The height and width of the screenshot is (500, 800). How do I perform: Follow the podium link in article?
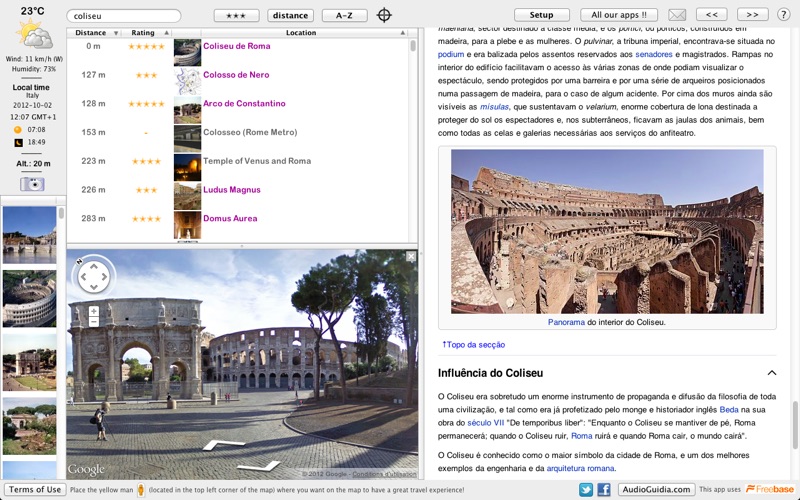point(451,54)
